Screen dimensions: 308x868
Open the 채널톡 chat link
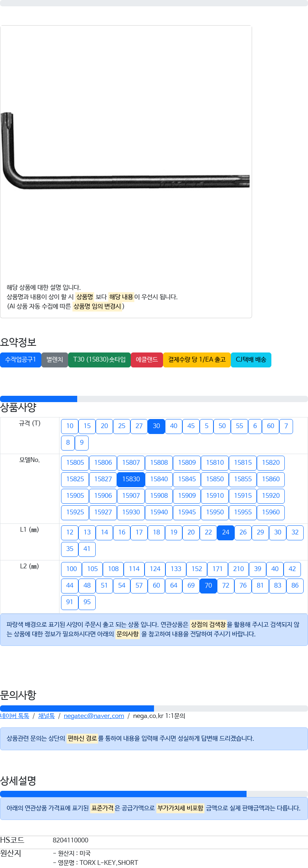[x=46, y=716]
